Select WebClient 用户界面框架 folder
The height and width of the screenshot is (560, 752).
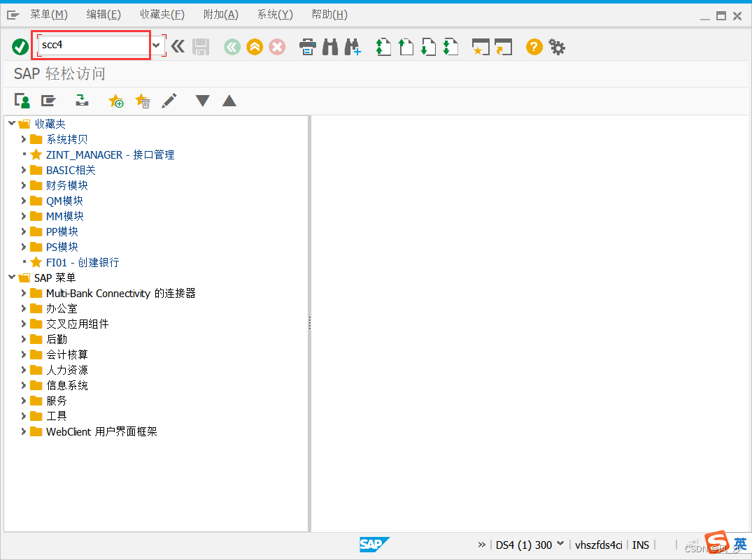coord(101,431)
